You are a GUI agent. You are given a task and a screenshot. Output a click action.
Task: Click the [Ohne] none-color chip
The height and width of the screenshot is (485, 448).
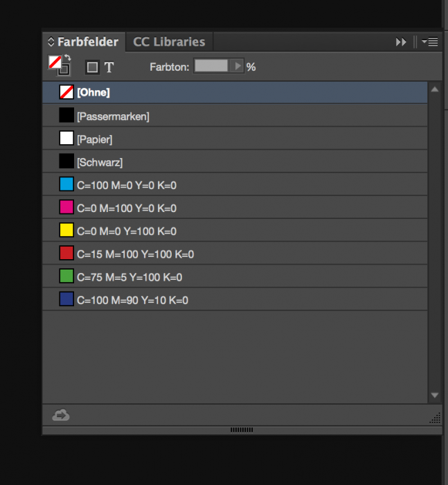point(66,92)
